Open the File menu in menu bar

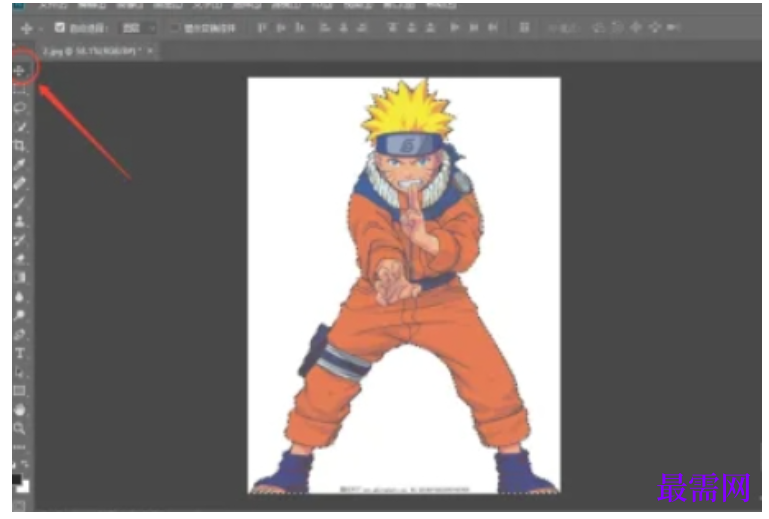point(53,6)
